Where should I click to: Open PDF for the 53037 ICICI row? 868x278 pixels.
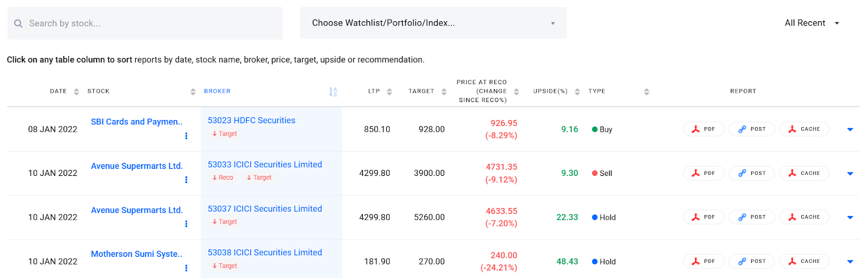click(704, 217)
